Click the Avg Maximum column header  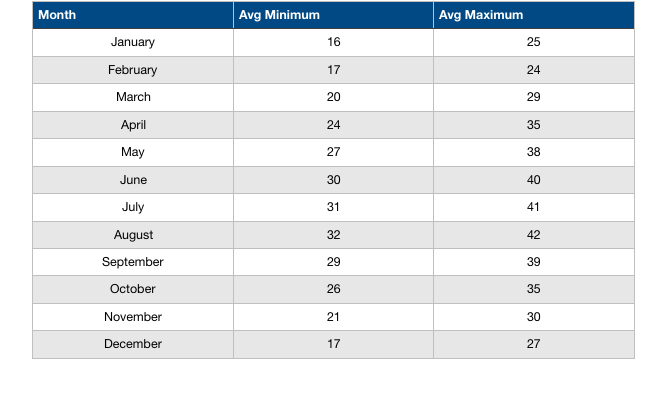click(x=534, y=15)
